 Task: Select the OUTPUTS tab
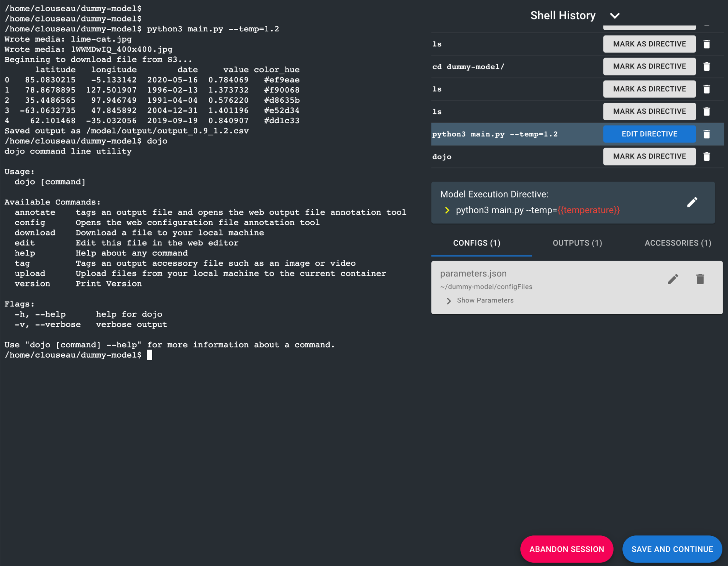tap(577, 242)
